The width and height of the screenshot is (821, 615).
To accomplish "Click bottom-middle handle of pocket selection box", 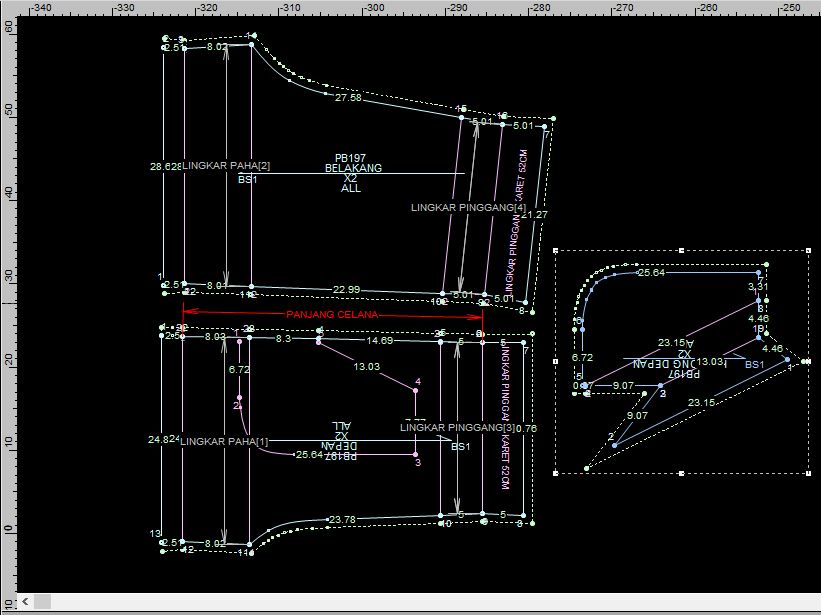I will click(681, 471).
